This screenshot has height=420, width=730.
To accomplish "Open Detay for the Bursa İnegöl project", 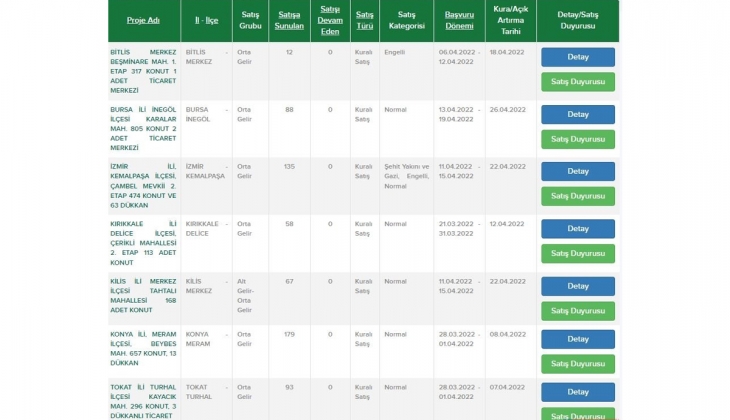I will pyautogui.click(x=577, y=114).
